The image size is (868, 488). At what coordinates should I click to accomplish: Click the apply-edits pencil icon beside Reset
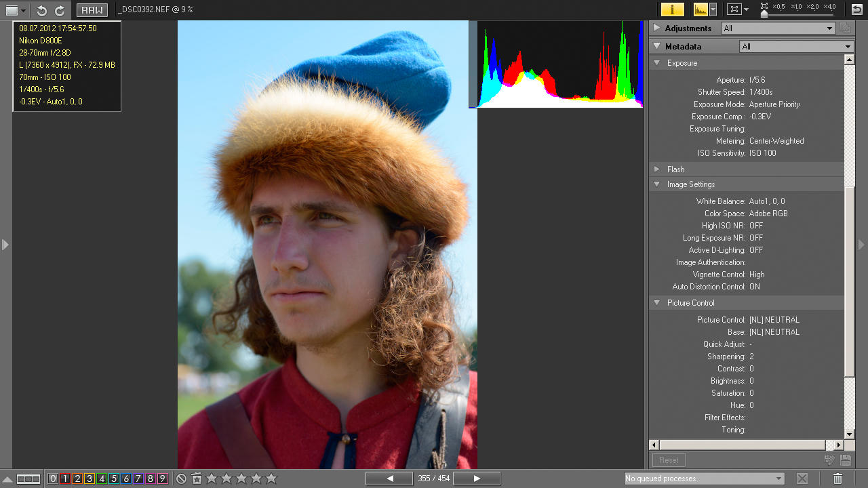coord(829,460)
